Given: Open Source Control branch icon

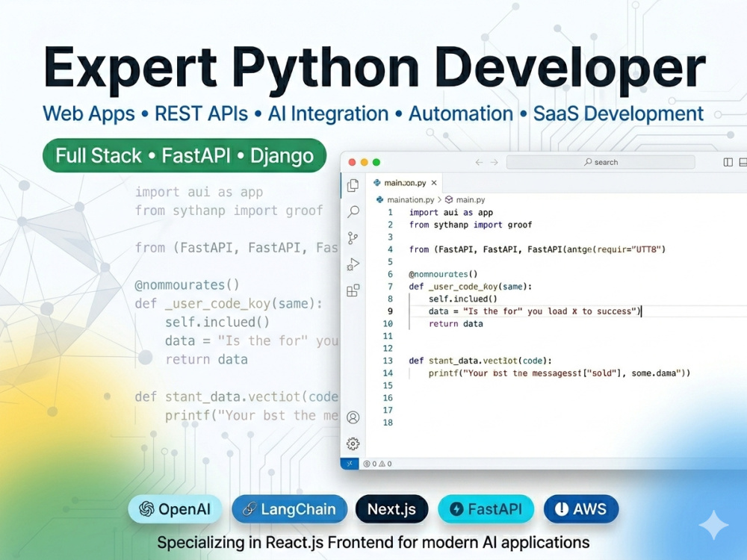Looking at the screenshot, I should click(x=353, y=238).
